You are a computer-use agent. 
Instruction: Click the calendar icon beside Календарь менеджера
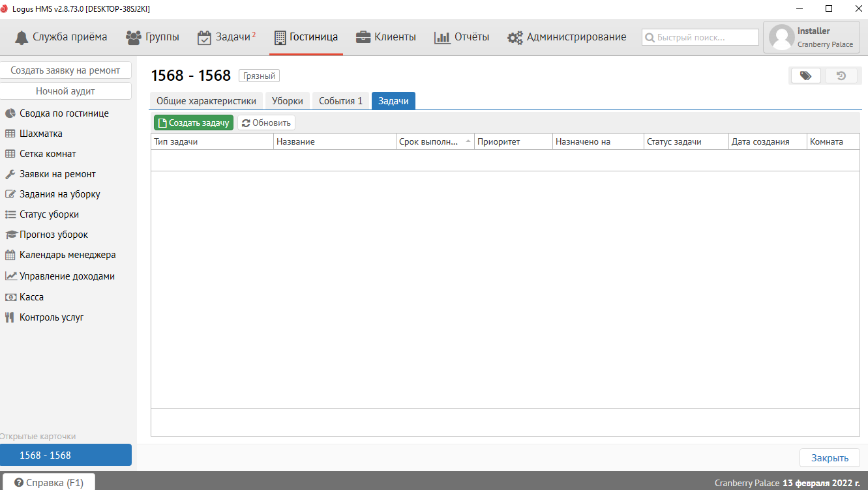tap(10, 255)
